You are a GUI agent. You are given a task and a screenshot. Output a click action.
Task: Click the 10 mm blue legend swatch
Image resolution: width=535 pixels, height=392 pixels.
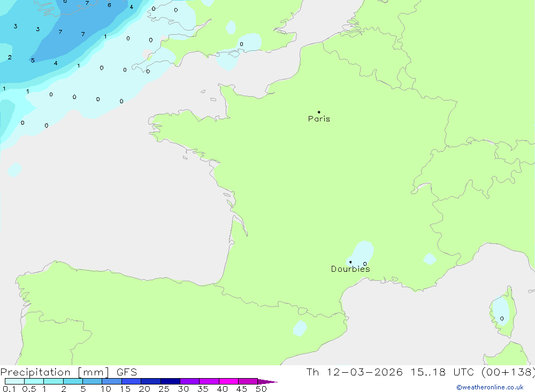coord(112,381)
